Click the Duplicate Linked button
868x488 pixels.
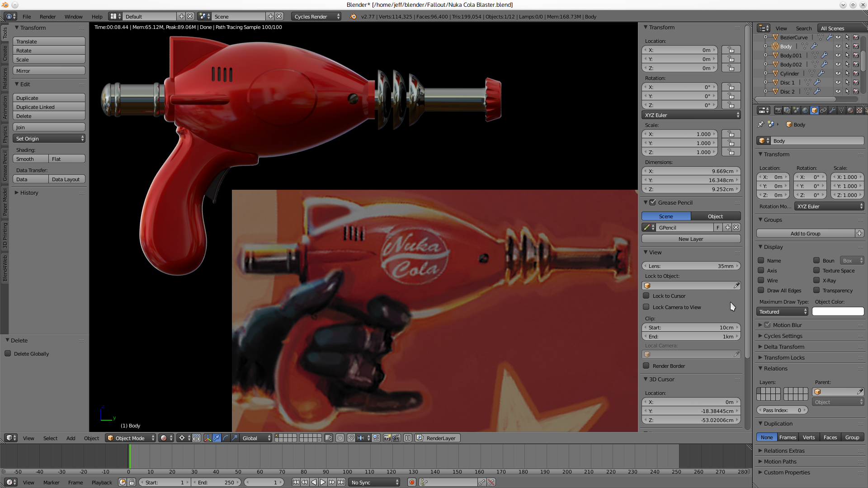pos(49,107)
